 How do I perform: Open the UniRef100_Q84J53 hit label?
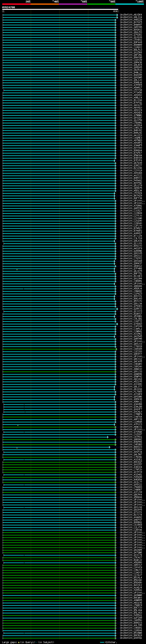[131, 32]
